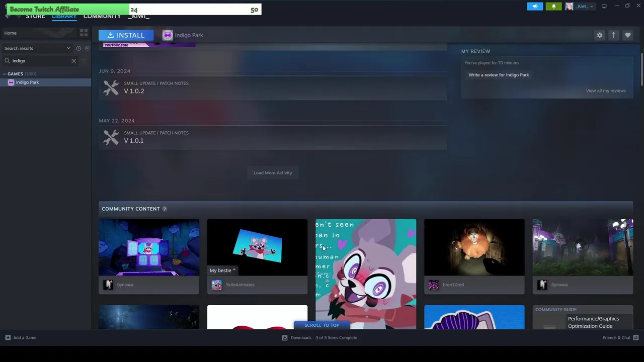Image resolution: width=644 pixels, height=362 pixels.
Task: Click Become Twitch Affiliate progress bar overlay
Action: [x=134, y=9]
